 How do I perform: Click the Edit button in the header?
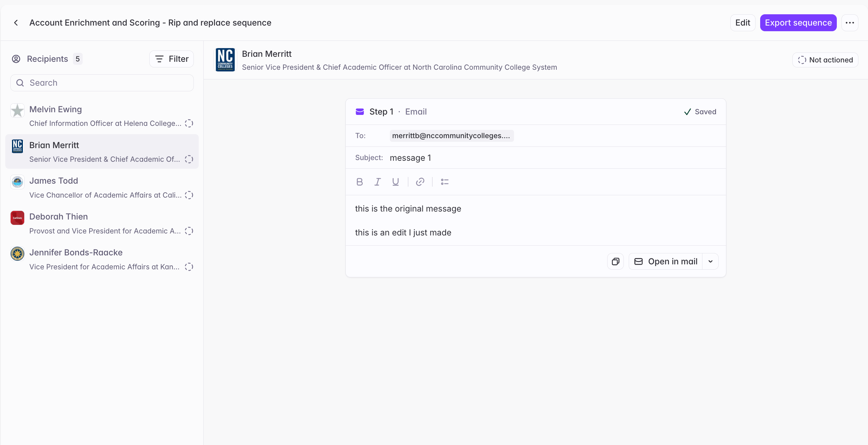[742, 23]
